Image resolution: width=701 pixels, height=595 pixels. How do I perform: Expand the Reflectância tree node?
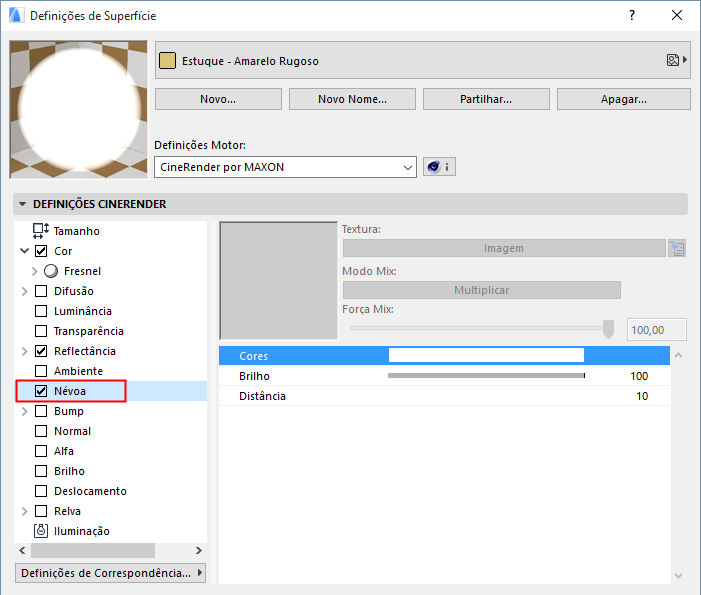click(25, 351)
